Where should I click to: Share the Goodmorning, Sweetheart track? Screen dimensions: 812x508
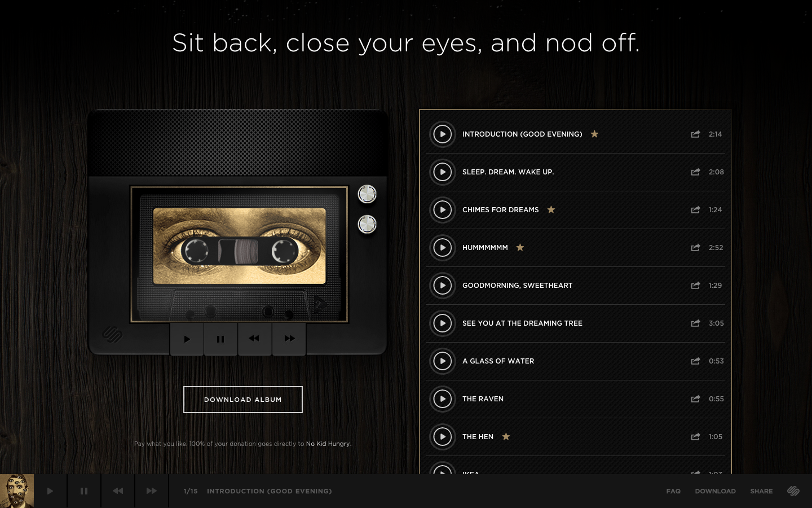695,286
